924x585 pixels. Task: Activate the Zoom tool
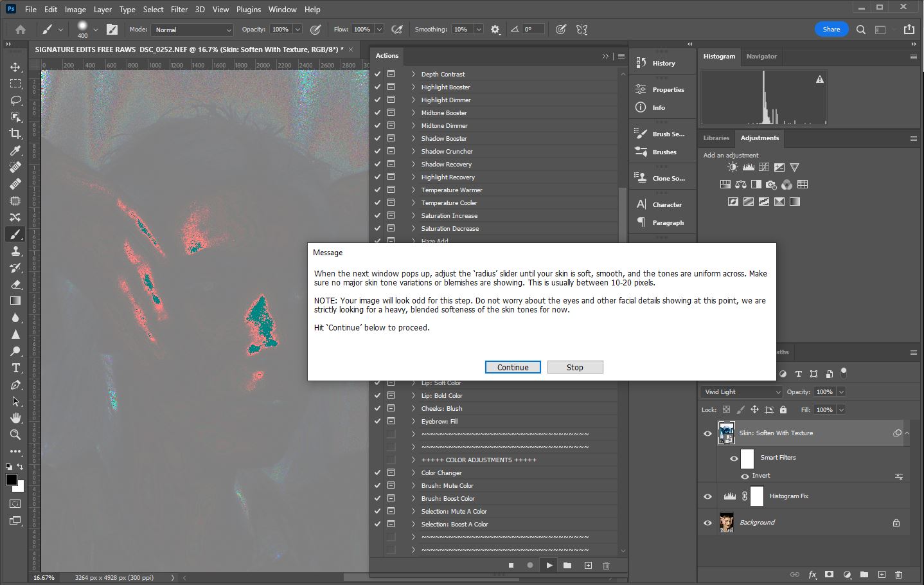pos(15,435)
